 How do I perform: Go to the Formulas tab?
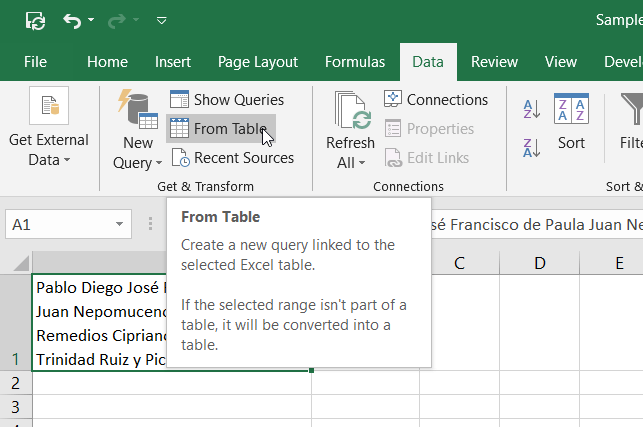point(355,62)
